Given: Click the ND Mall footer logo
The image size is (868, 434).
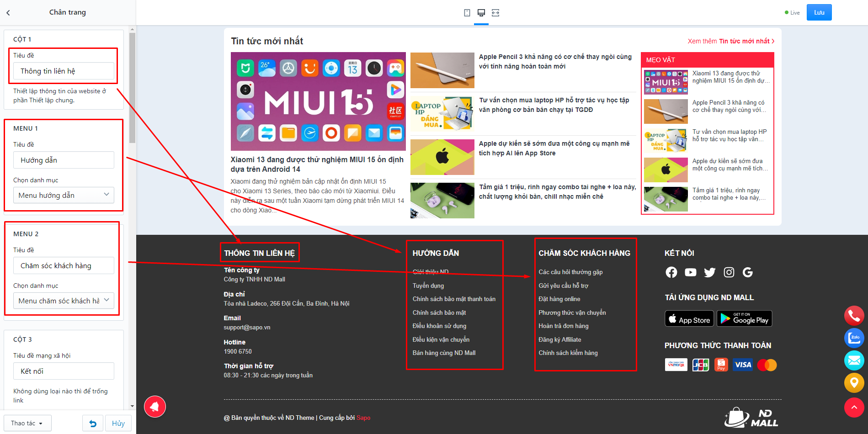Looking at the screenshot, I should 752,417.
